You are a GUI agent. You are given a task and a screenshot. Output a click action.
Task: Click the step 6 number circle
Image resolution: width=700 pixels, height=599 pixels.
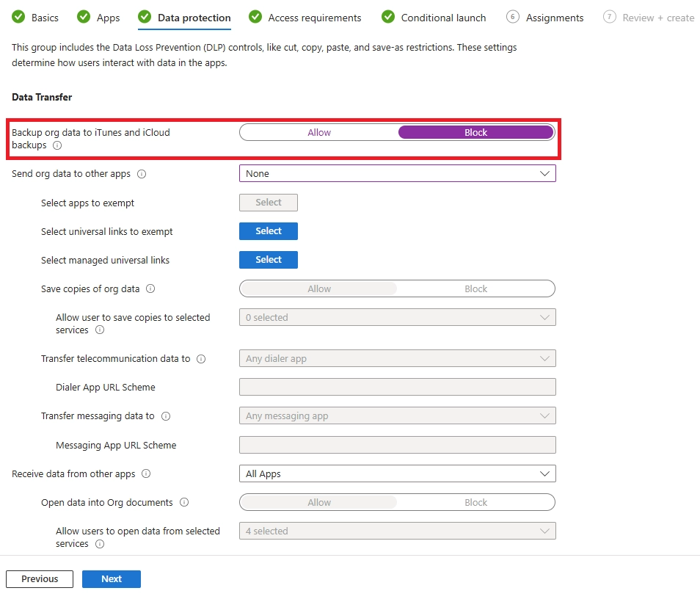tap(512, 17)
